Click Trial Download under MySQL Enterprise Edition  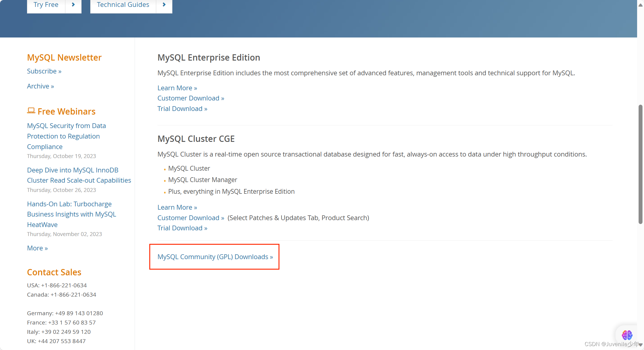click(182, 109)
